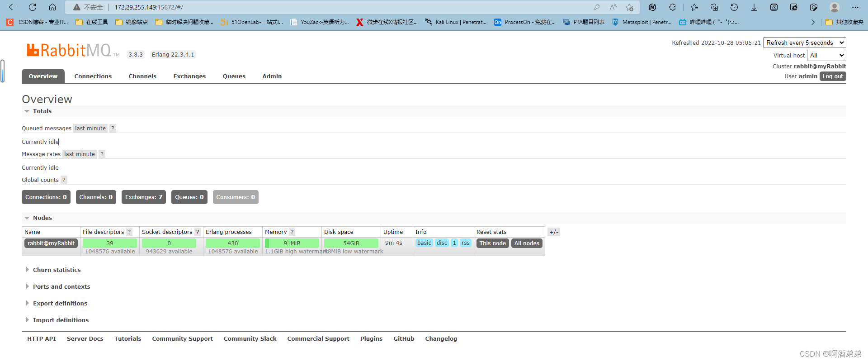Screen dimensions: 868x362
Task: Change Message rates last minute range
Action: click(x=80, y=154)
